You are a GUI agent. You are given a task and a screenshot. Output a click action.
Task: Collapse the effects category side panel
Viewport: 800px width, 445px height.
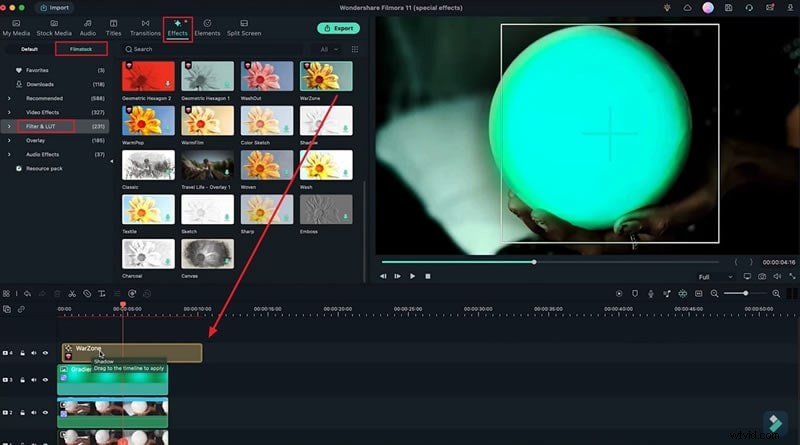112,161
